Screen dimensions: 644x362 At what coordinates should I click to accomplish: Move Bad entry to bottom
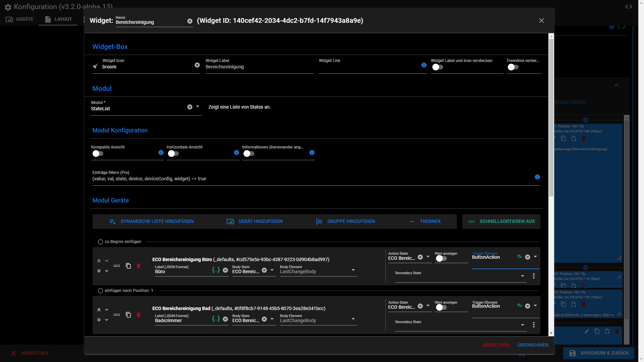99,320
